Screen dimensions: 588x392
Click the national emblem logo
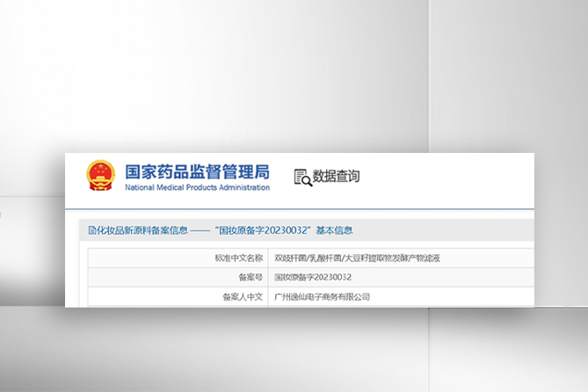pos(100,175)
